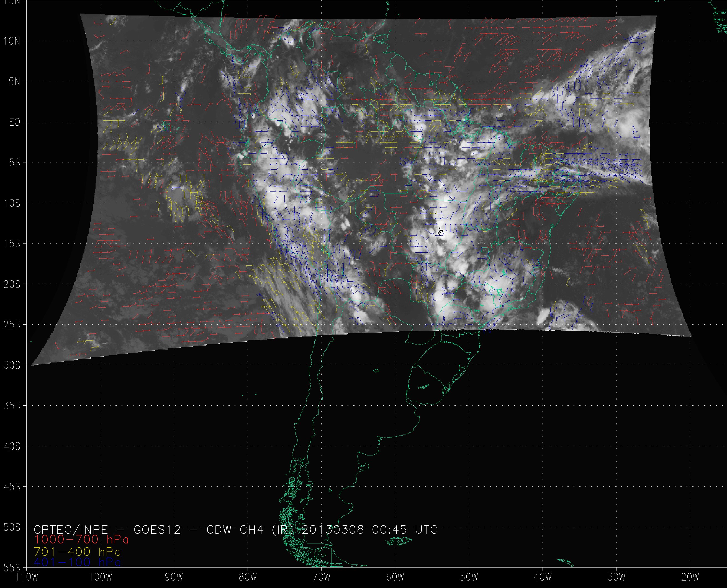Click the red 1000-700 hPa legend entry
Viewport: 727px width, 588px height.
coord(81,539)
